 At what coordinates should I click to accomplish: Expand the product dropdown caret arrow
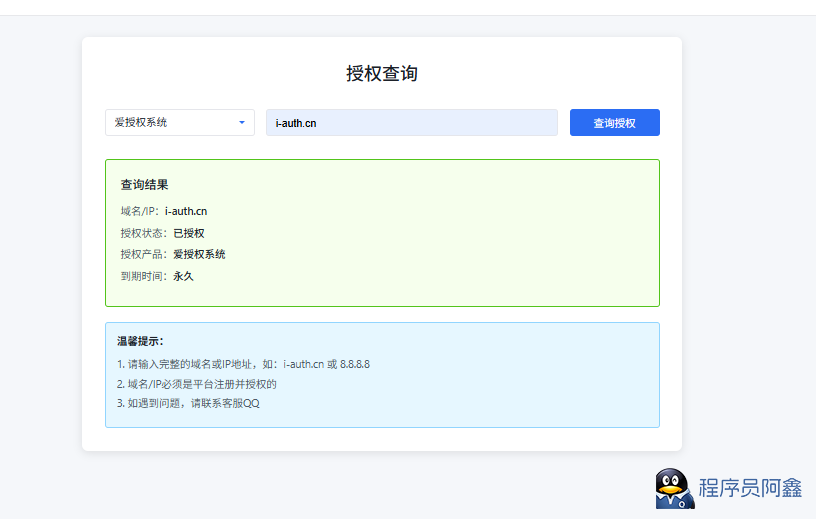click(241, 123)
